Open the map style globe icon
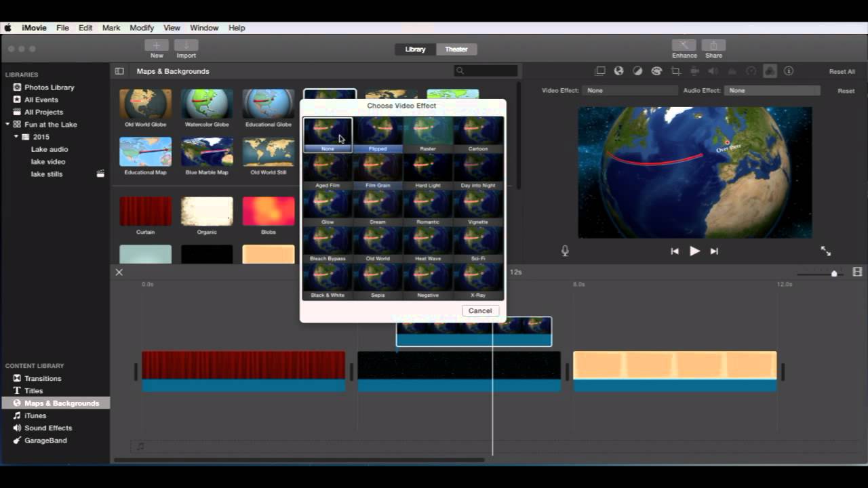The height and width of the screenshot is (488, 868). click(x=618, y=71)
